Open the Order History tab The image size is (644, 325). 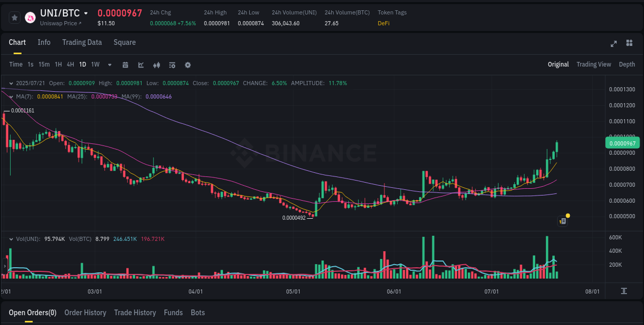85,313
